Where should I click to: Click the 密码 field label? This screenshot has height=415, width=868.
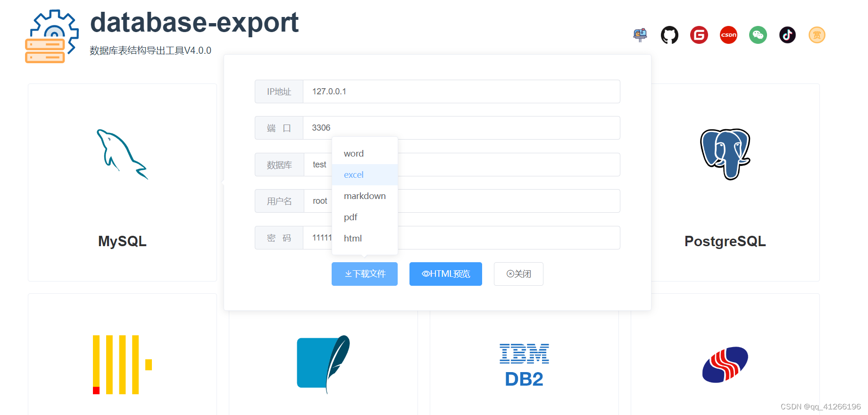[x=279, y=238]
